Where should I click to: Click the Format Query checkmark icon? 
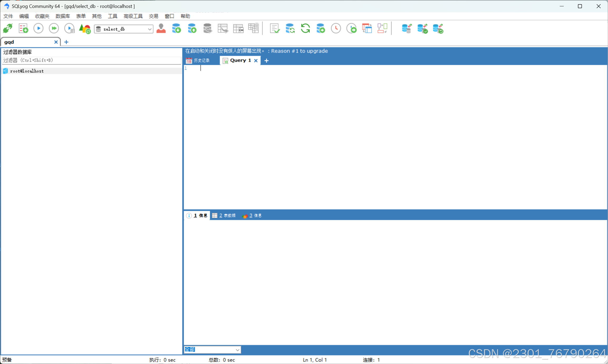coord(274,28)
